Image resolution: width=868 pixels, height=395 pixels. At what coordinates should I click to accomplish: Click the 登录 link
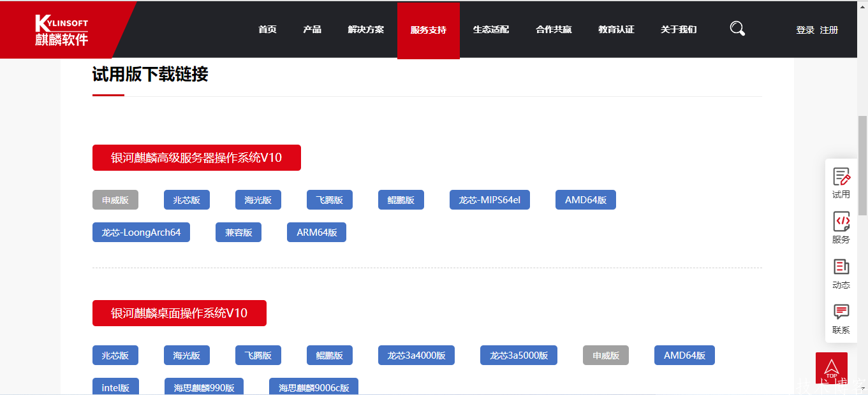pyautogui.click(x=805, y=30)
